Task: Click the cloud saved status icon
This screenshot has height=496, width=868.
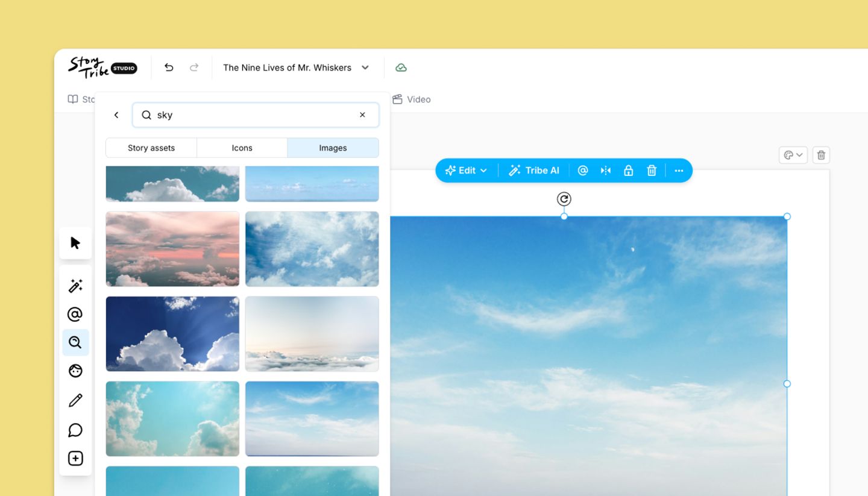Action: (x=401, y=67)
